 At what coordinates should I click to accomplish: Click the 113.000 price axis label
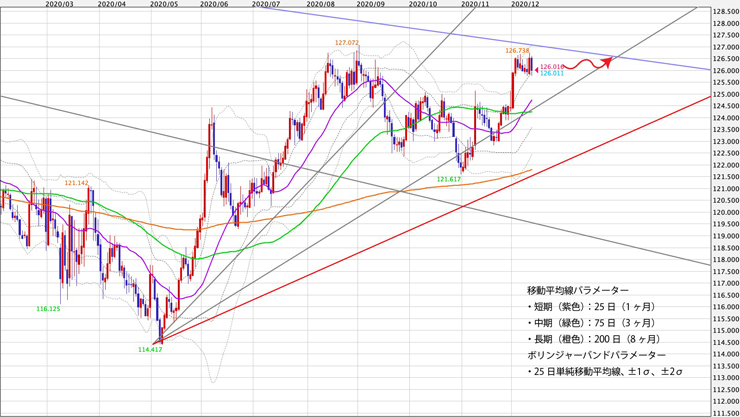click(727, 378)
